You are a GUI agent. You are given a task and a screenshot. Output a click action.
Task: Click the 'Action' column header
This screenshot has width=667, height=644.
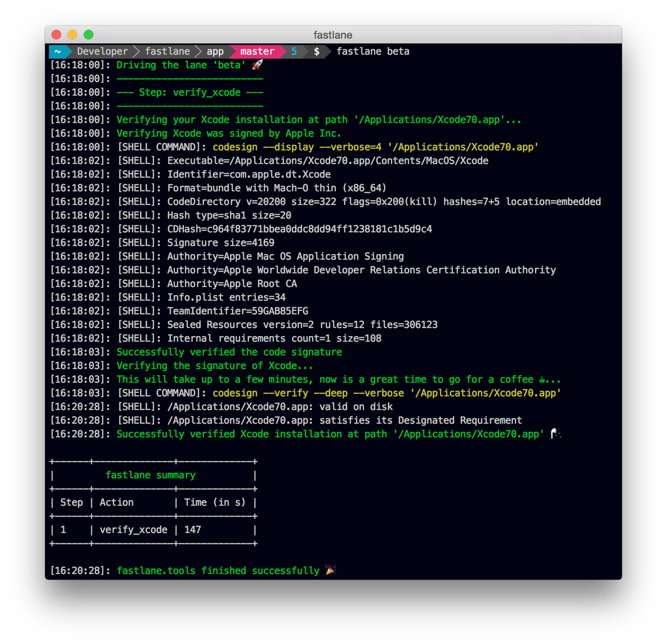[x=117, y=502]
